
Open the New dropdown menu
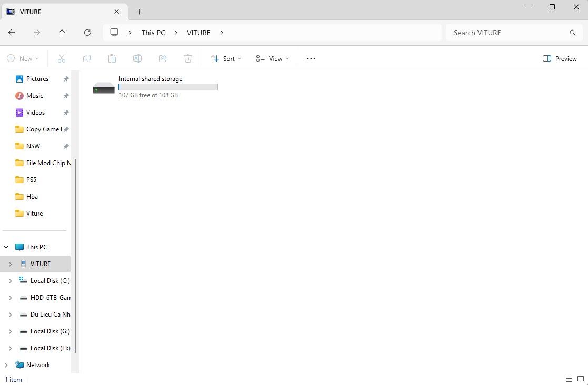click(x=23, y=59)
